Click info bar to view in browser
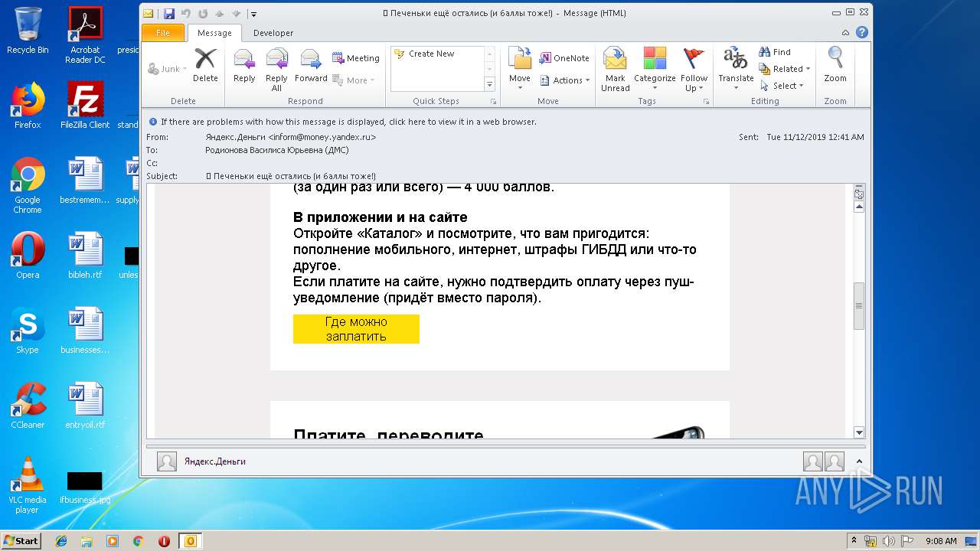The height and width of the screenshot is (551, 980). pyautogui.click(x=348, y=122)
